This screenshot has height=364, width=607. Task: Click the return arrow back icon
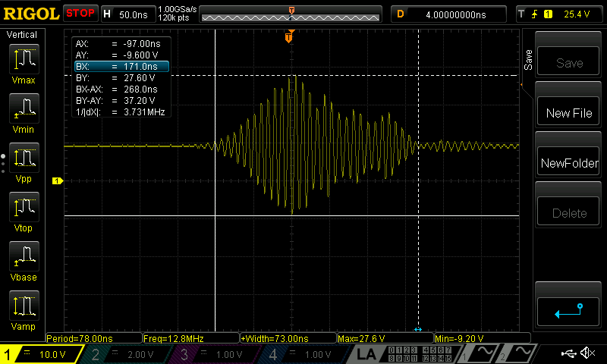click(x=569, y=309)
